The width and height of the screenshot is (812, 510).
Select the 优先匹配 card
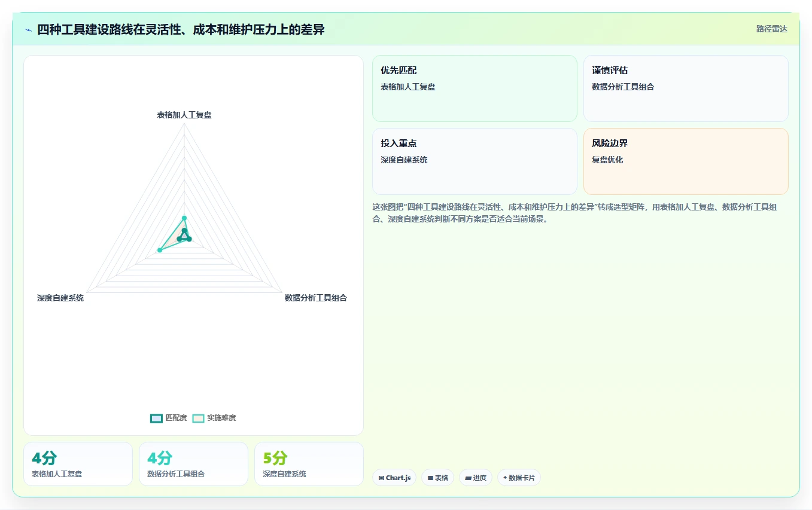click(475, 88)
